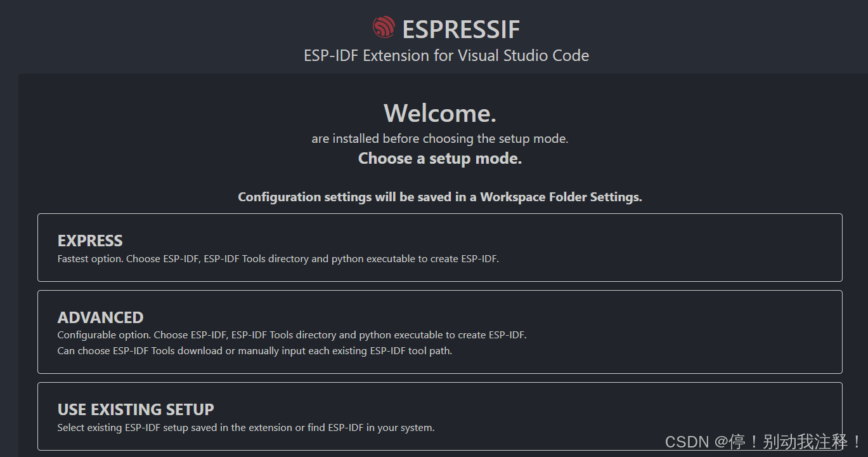Open USE EXISTING SETUP option
The image size is (868, 457).
pyautogui.click(x=440, y=416)
